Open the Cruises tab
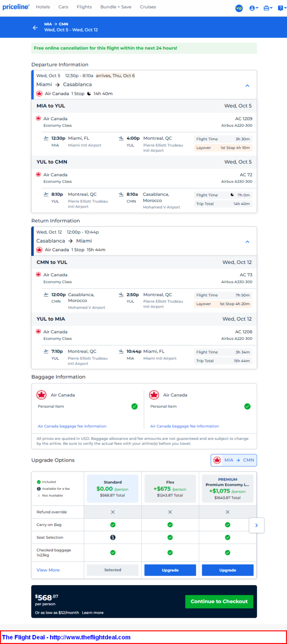Image resolution: width=287 pixels, height=644 pixels. pyautogui.click(x=148, y=7)
